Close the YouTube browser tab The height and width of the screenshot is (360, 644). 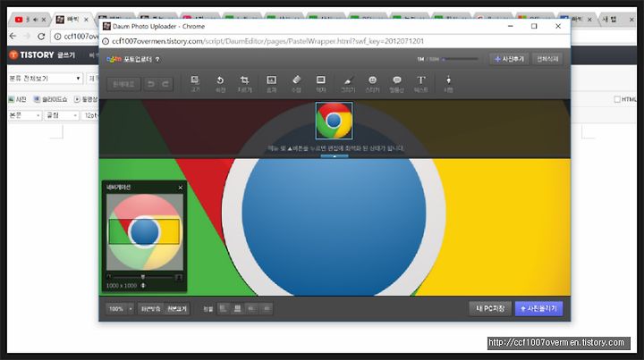44,20
